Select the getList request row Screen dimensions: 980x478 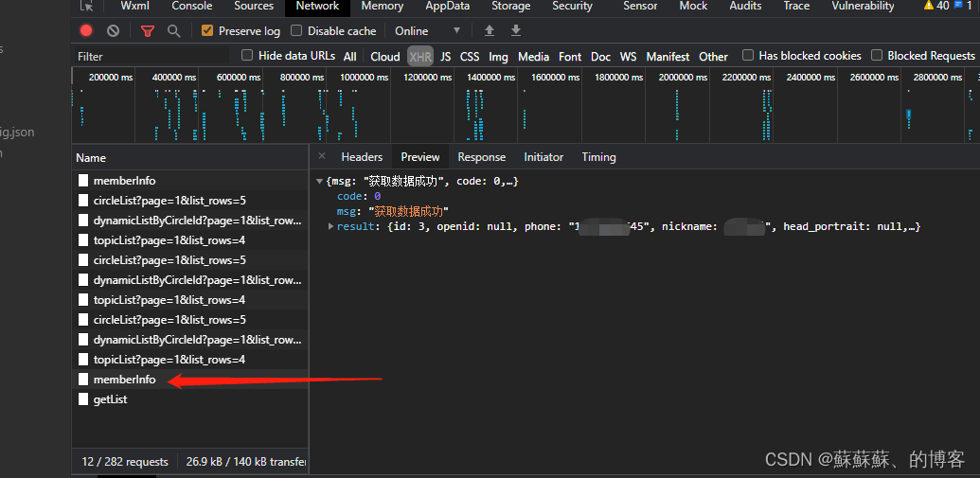coord(190,399)
